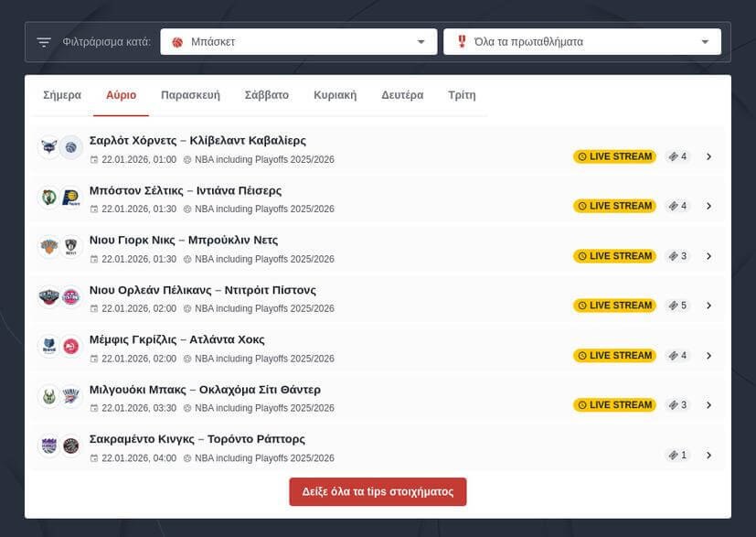Screen dimensions: 756x537
Task: Click the tips count badge on Sacramento Kings row
Action: pyautogui.click(x=676, y=455)
